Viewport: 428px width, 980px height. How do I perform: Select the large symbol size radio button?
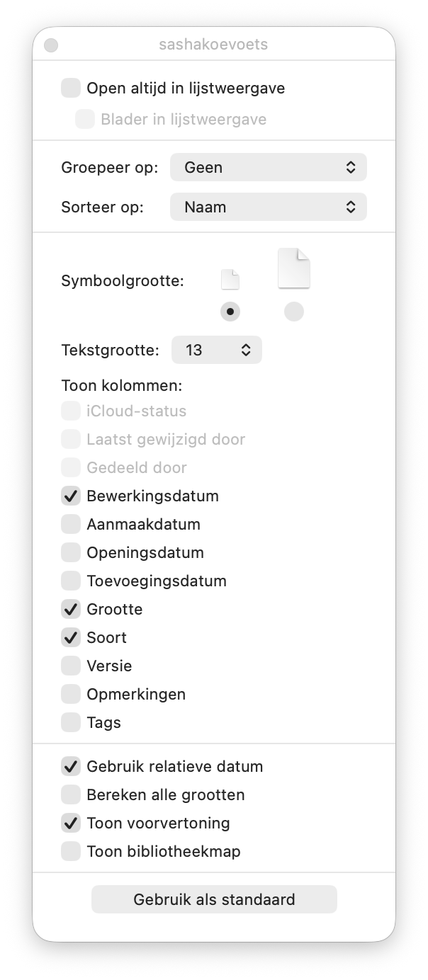(294, 312)
